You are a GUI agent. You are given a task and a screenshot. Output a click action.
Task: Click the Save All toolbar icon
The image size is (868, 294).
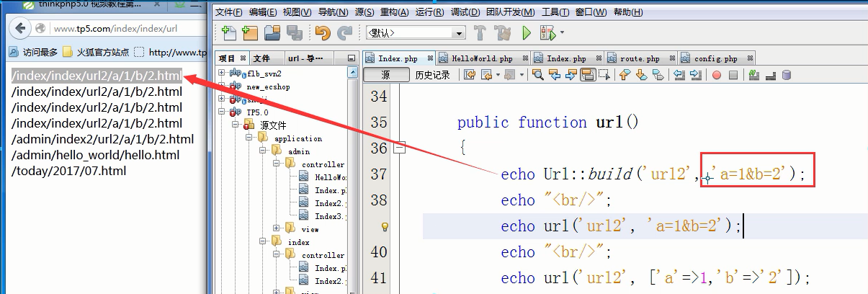click(x=293, y=32)
